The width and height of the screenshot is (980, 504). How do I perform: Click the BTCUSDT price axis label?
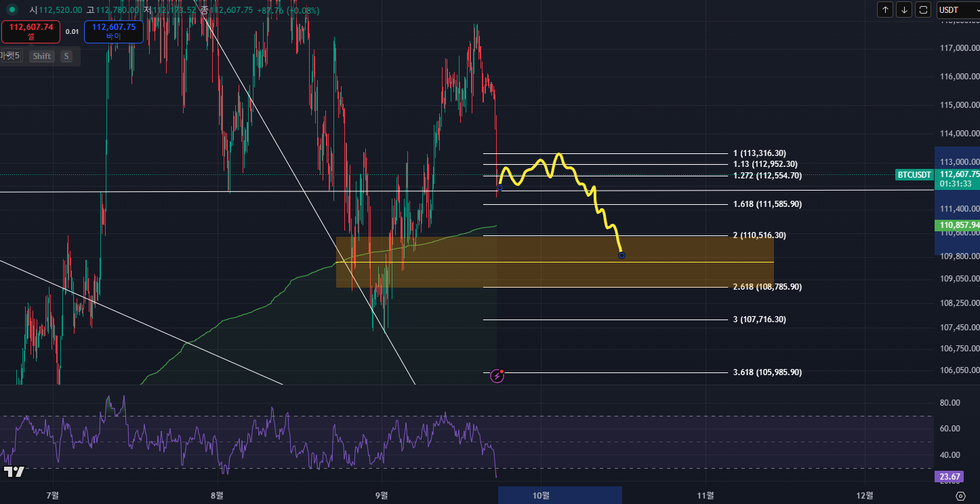914,174
